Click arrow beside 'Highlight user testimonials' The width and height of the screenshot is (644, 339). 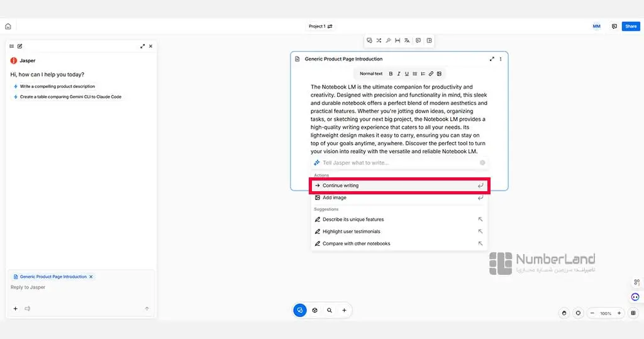[x=480, y=231]
